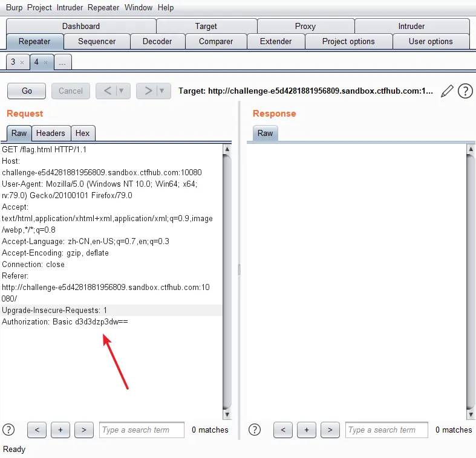This screenshot has width=476, height=458.
Task: Add request search options with plus
Action: pyautogui.click(x=60, y=430)
